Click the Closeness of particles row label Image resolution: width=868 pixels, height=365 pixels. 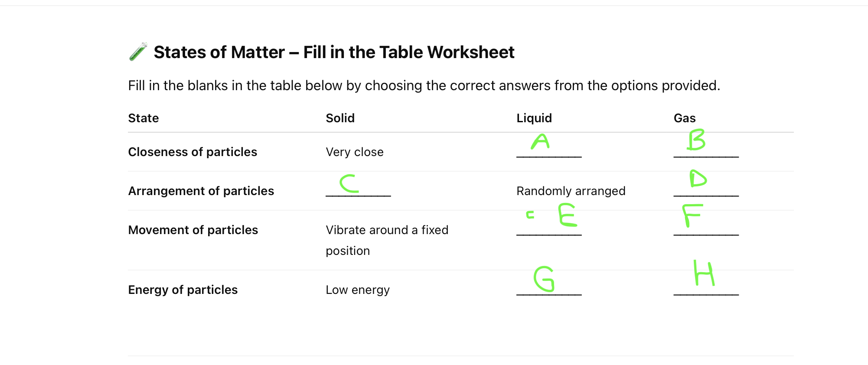tap(193, 152)
